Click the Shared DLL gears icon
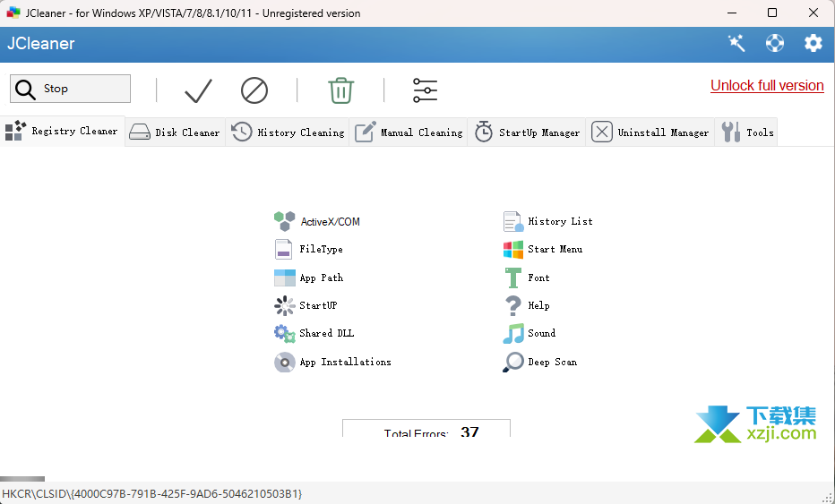835x504 pixels. pos(284,334)
